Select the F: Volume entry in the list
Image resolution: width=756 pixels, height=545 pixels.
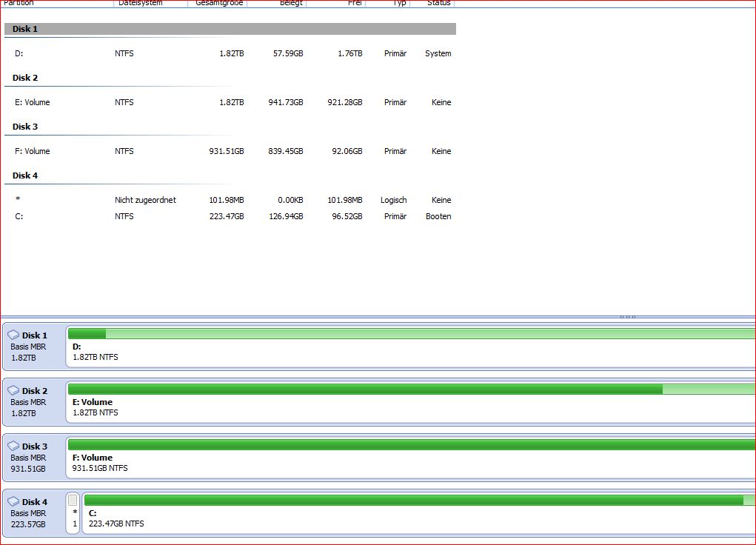pyautogui.click(x=33, y=151)
